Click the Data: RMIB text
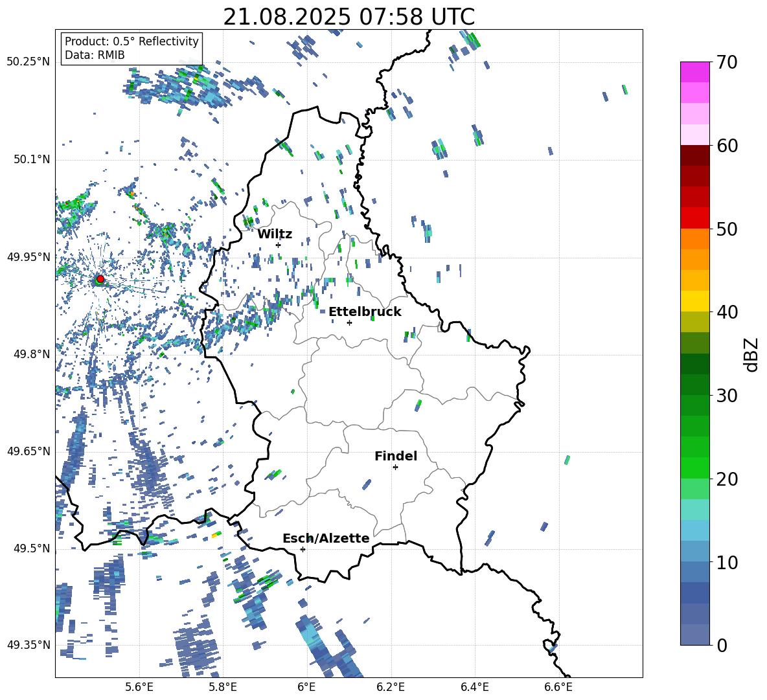The height and width of the screenshot is (700, 767). (95, 55)
